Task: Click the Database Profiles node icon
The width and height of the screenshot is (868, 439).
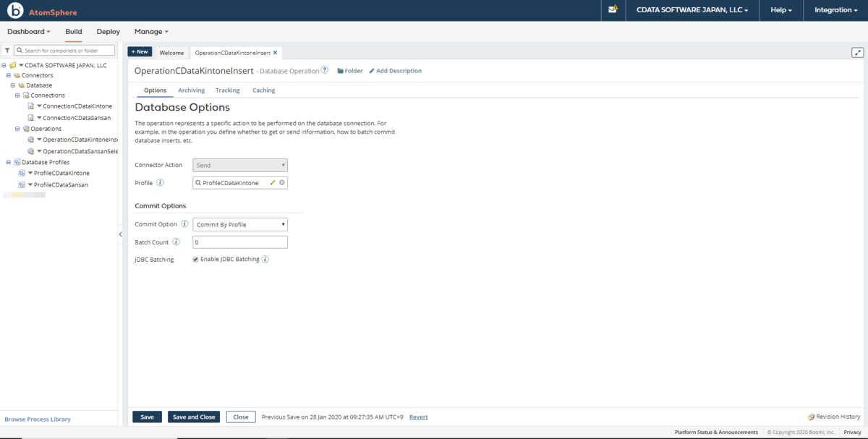Action: click(17, 162)
